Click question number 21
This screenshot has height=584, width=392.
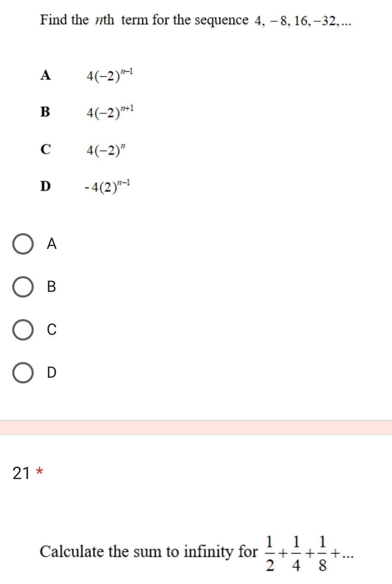point(21,473)
